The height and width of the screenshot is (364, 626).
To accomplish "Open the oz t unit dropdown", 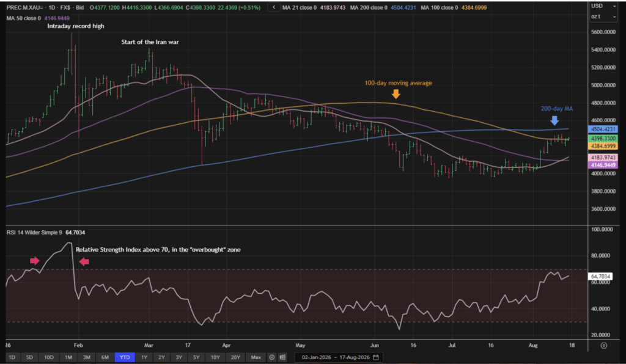I will click(x=603, y=16).
